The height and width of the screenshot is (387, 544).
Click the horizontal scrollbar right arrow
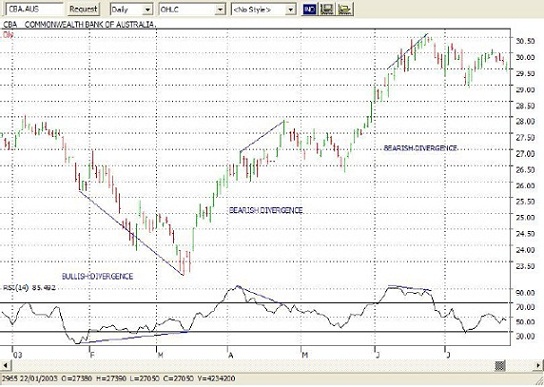click(539, 365)
